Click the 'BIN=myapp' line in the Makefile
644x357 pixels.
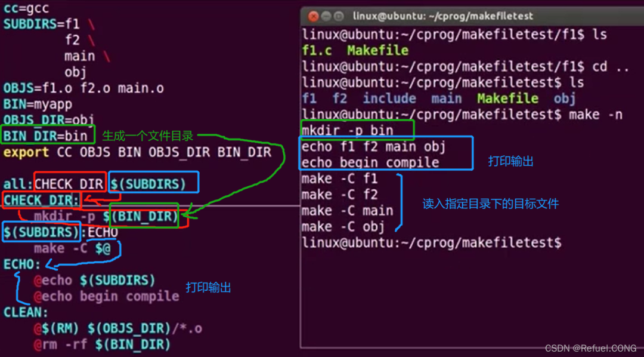tap(38, 104)
